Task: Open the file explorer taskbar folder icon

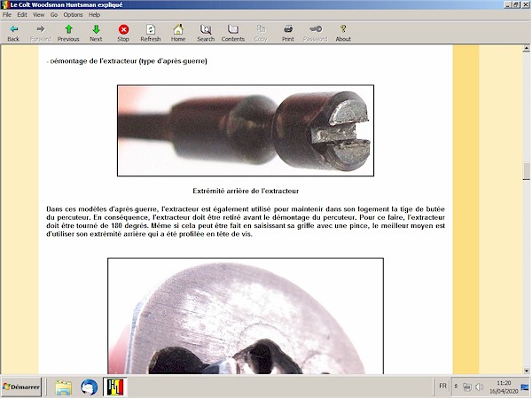Action: 64,387
